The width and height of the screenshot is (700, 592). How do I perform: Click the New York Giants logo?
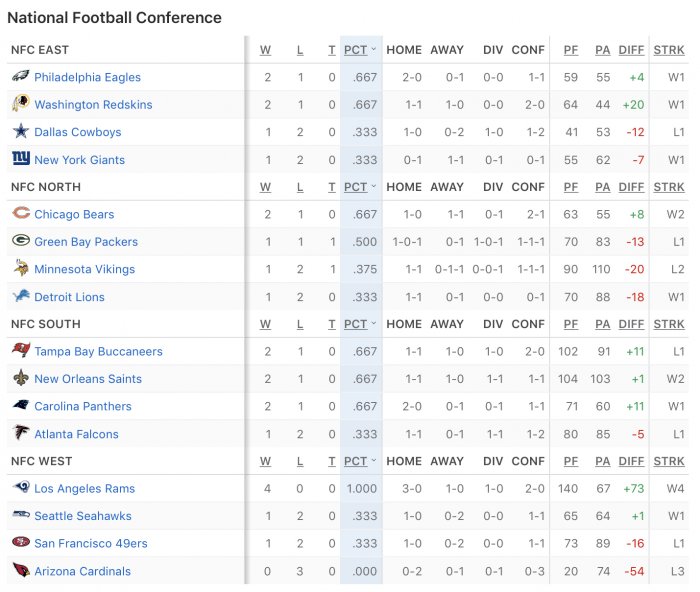[x=21, y=158]
